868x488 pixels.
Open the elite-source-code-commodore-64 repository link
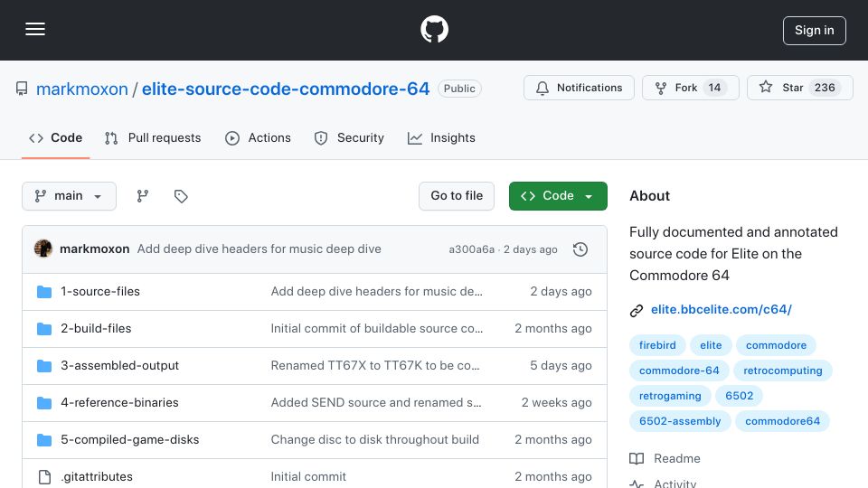(286, 89)
